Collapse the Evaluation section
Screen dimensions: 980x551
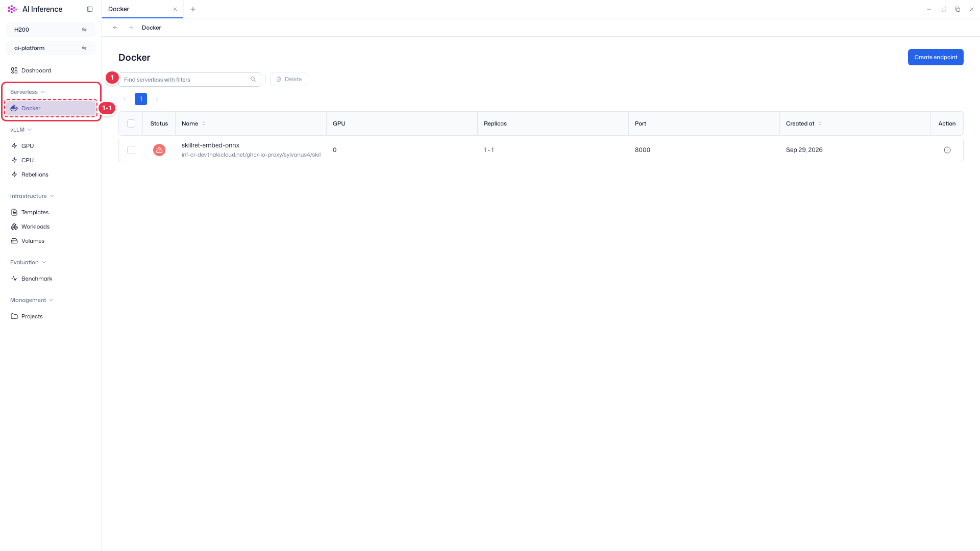click(28, 262)
